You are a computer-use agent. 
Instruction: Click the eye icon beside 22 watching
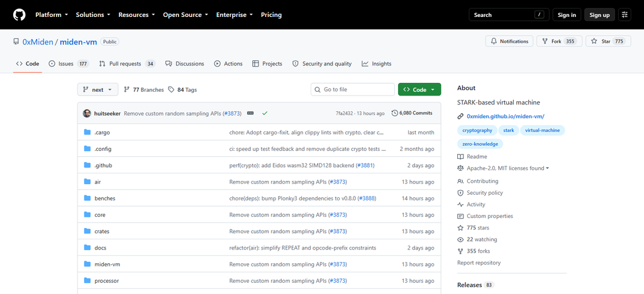pyautogui.click(x=460, y=239)
